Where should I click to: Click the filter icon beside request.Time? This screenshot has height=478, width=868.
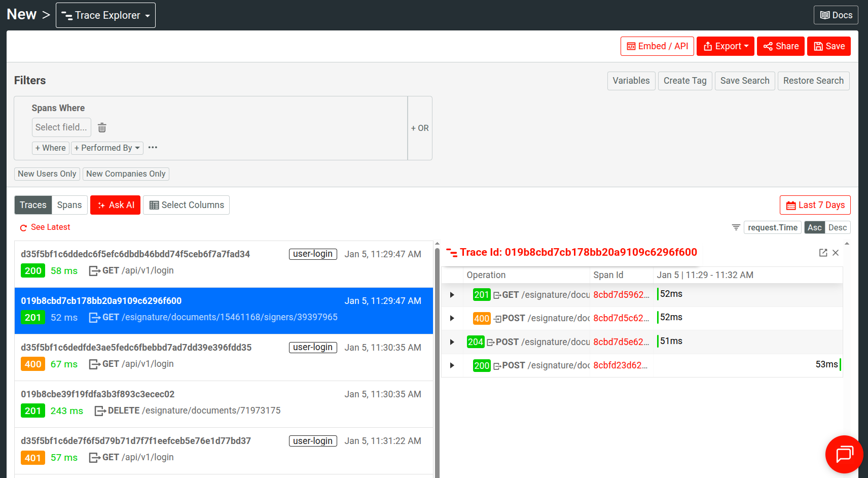pos(736,227)
